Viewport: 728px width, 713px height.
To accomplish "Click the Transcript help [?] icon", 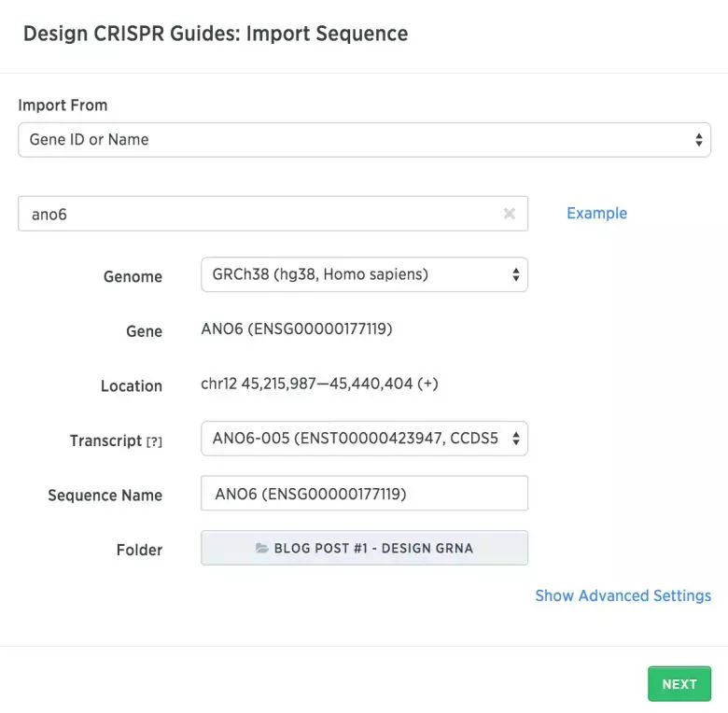I will point(154,441).
